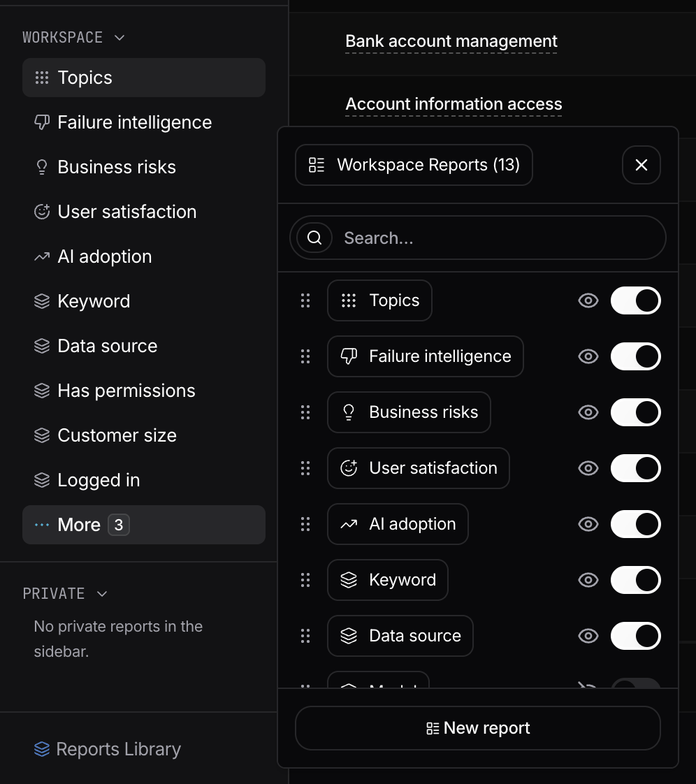The width and height of the screenshot is (696, 784).
Task: Open Topics report in the sidebar
Action: coord(143,78)
